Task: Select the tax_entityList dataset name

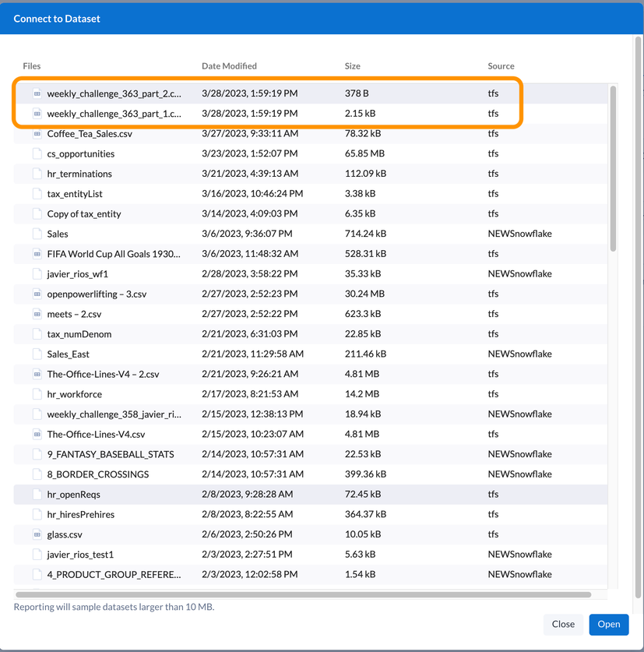Action: (75, 194)
